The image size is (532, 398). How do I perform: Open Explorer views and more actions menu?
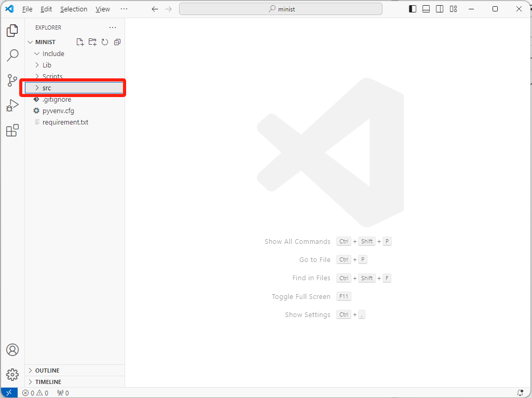(x=113, y=28)
